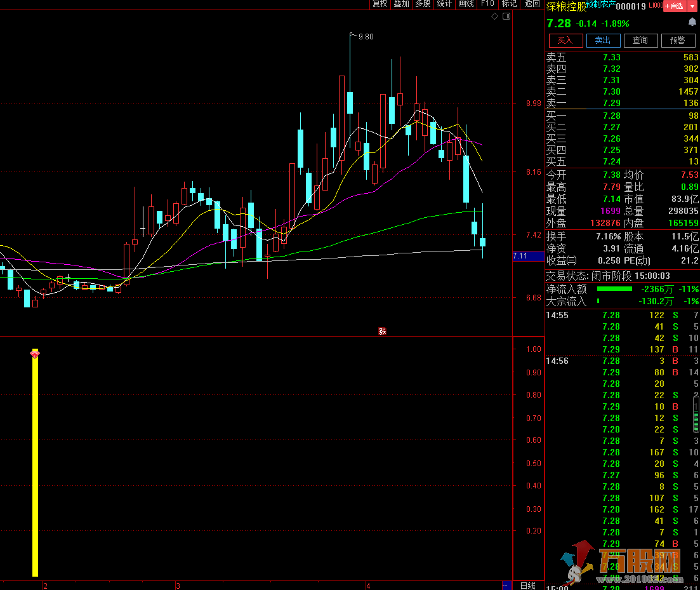Image resolution: width=700 pixels, height=590 pixels.
Task: Open the 日线 period selector
Action: [528, 586]
